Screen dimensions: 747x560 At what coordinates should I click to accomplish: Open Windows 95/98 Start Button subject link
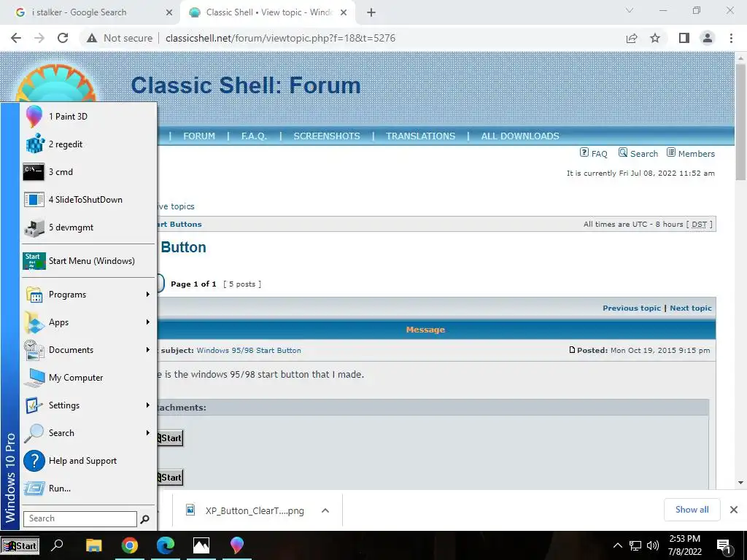[249, 351]
